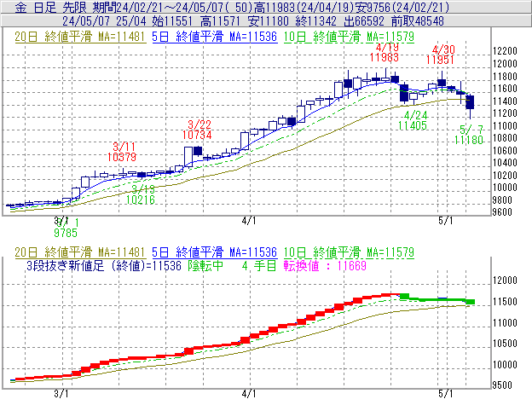This screenshot has width=532, height=405.
Task: Click the 5/7 low label 11180
Action: 471,140
